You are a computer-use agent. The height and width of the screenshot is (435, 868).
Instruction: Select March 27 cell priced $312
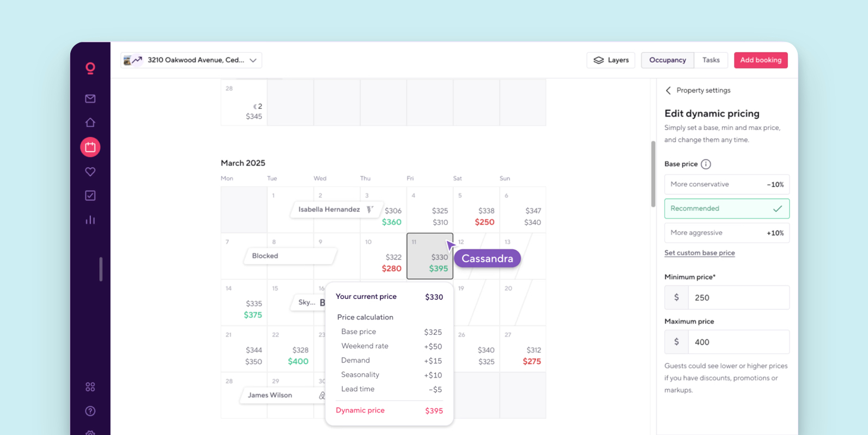click(523, 349)
